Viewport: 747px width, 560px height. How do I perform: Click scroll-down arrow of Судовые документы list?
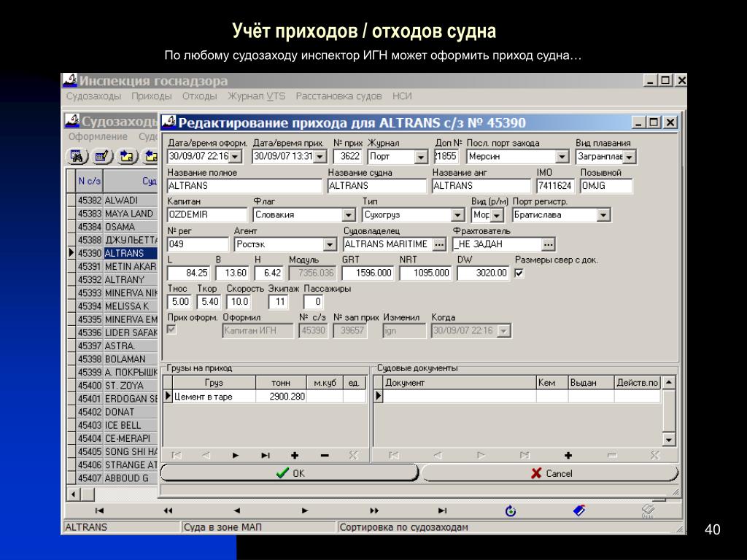pyautogui.click(x=669, y=440)
